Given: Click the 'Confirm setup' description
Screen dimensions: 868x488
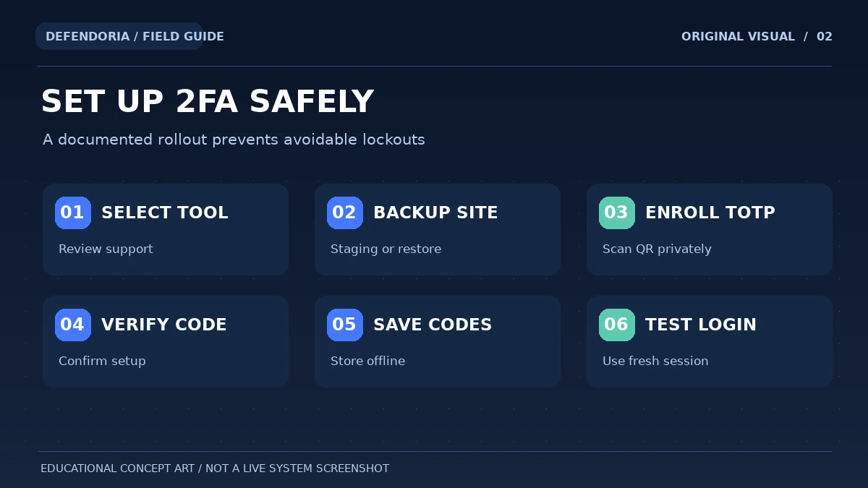Looking at the screenshot, I should (102, 361).
